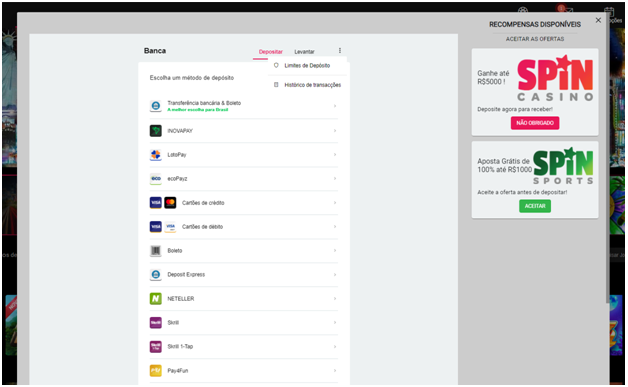Close the banking overlay with the X icon
The image size is (628, 387).
[x=598, y=20]
